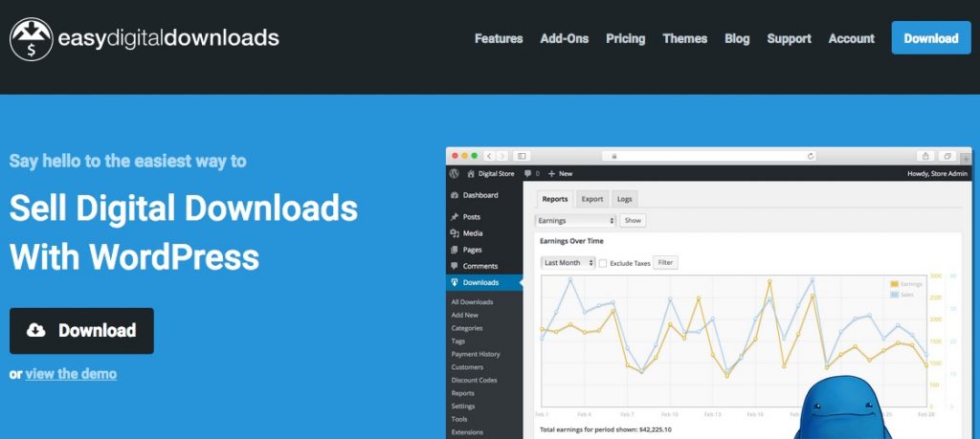Open Payment History in the sidebar
980x439 pixels.
(476, 354)
